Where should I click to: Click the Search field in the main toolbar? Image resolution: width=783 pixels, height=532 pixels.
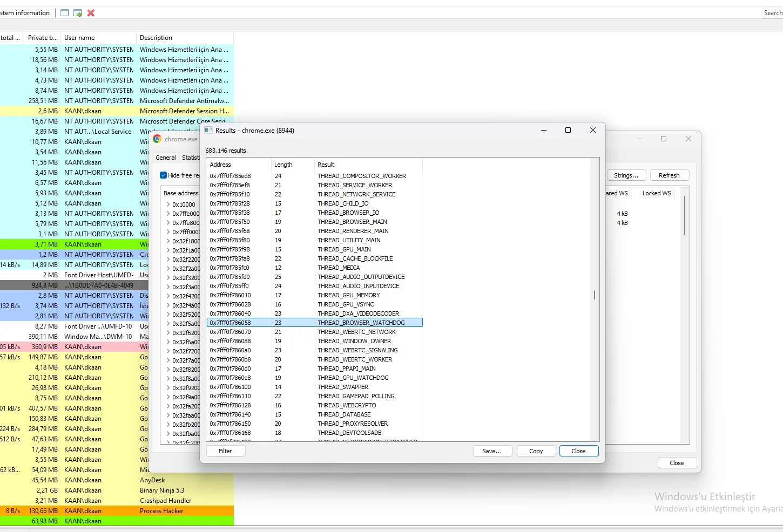773,13
